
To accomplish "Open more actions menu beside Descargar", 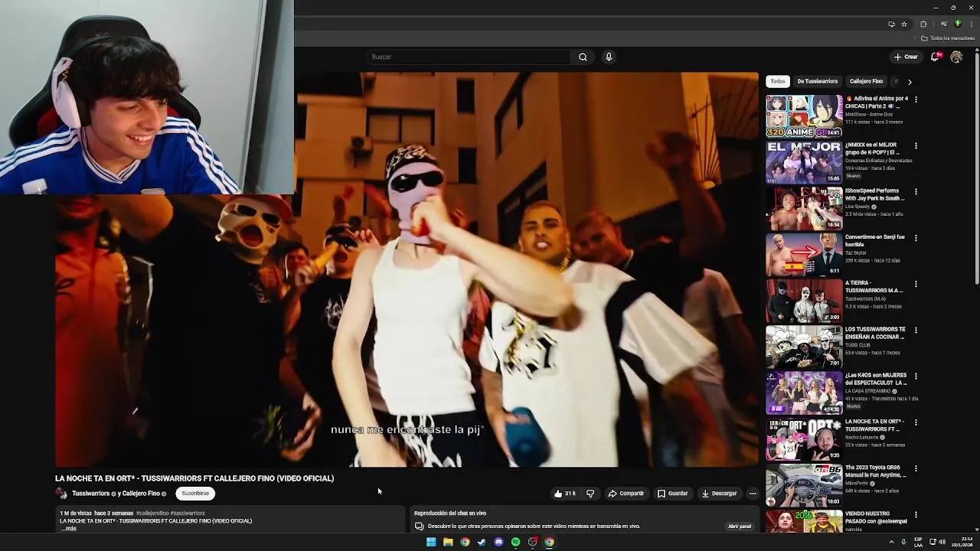I will (x=753, y=494).
